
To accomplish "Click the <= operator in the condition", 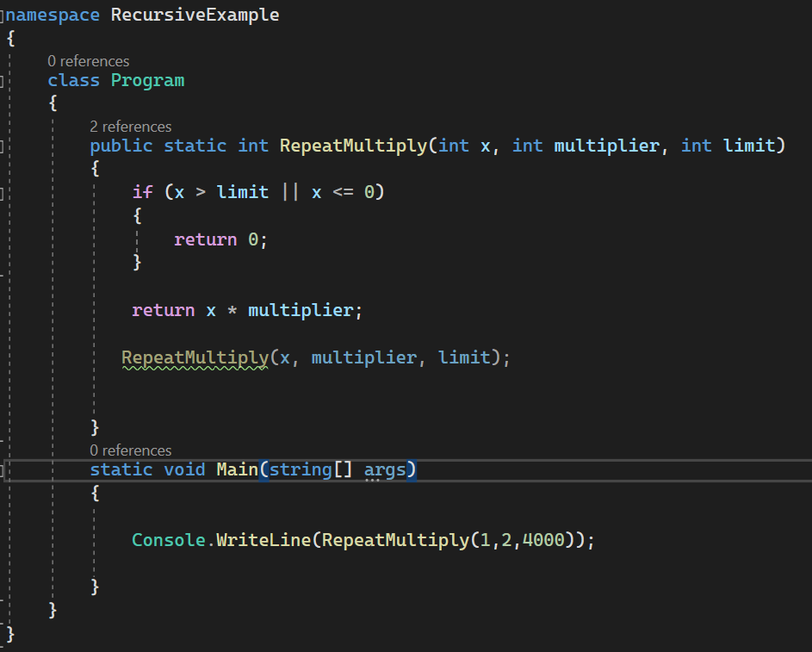I will (x=343, y=193).
